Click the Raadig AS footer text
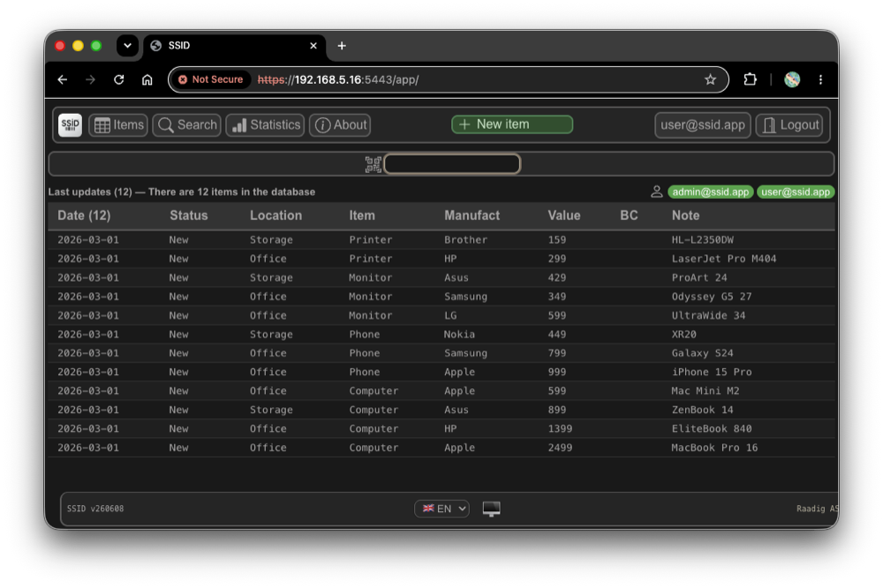The width and height of the screenshot is (883, 588). pos(817,509)
